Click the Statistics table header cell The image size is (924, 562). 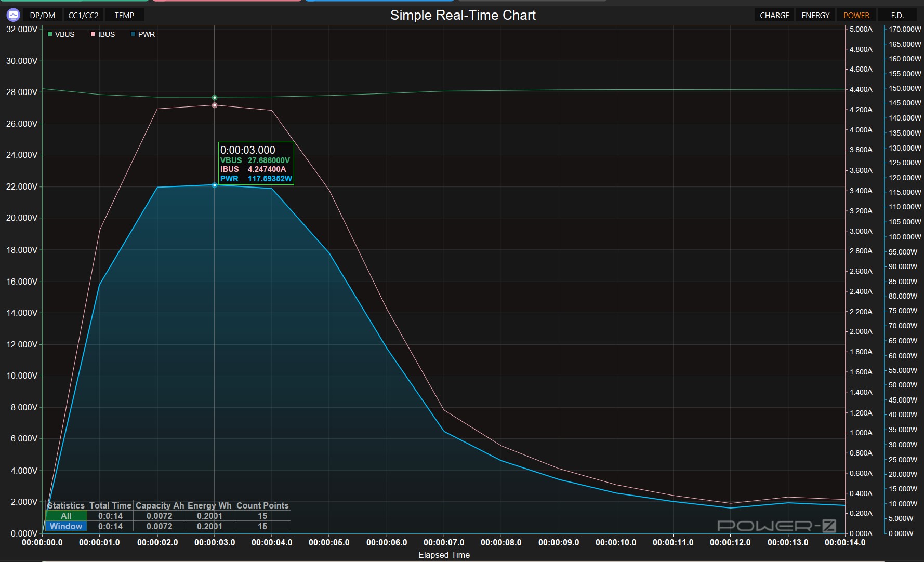(x=66, y=505)
